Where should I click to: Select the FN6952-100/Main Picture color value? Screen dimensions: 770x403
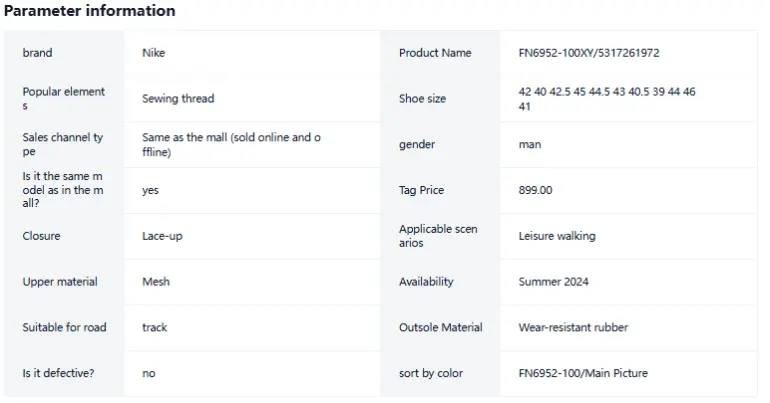583,373
